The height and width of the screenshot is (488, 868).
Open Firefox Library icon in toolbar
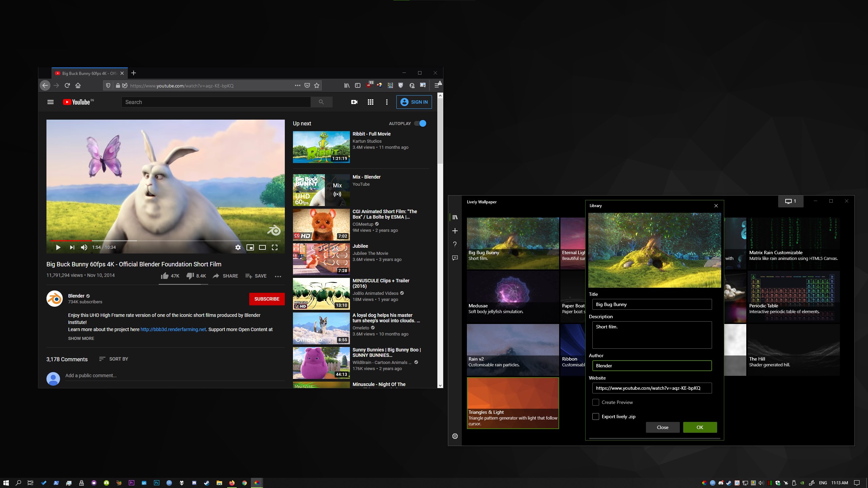pos(347,85)
